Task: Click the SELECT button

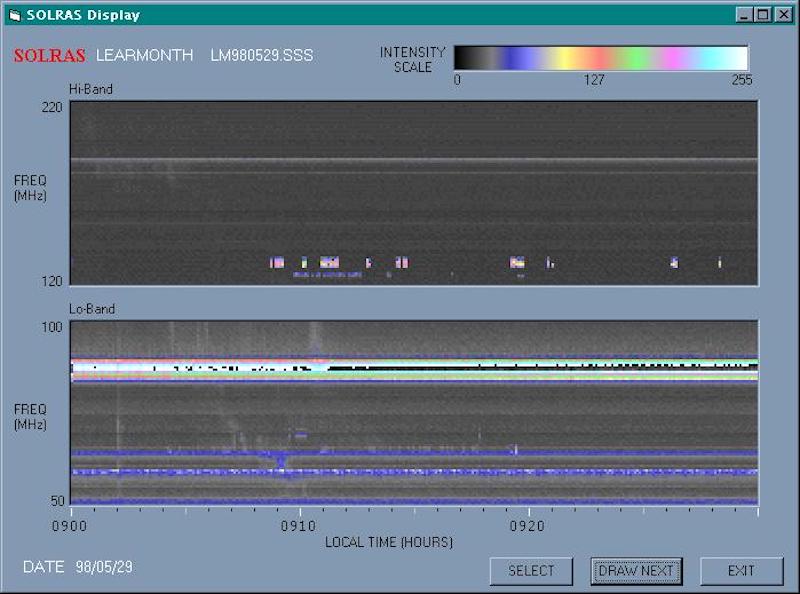Action: (x=531, y=571)
